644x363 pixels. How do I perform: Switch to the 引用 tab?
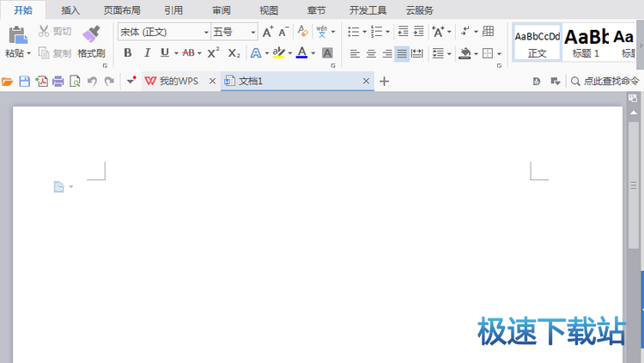point(173,10)
